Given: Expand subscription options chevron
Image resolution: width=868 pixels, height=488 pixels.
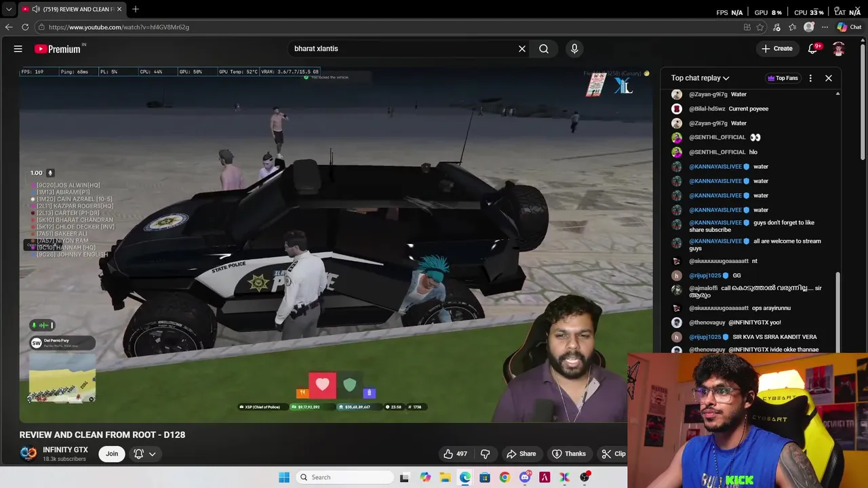Looking at the screenshot, I should click(x=153, y=454).
